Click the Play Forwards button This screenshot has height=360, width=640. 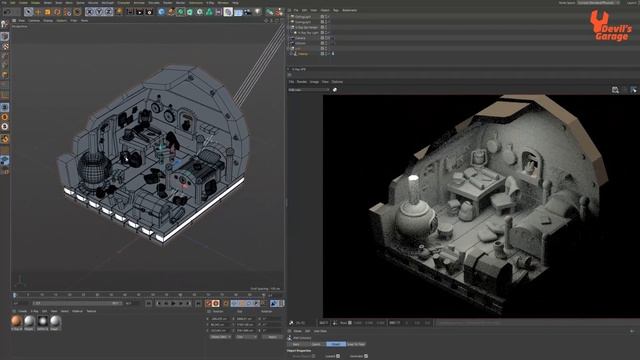coord(173,303)
